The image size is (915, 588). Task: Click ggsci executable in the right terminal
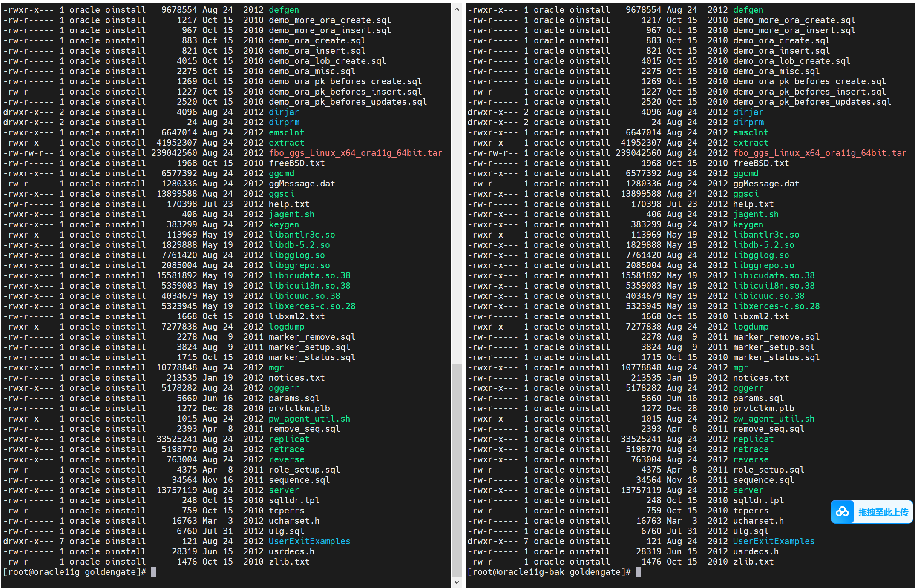pyautogui.click(x=745, y=194)
